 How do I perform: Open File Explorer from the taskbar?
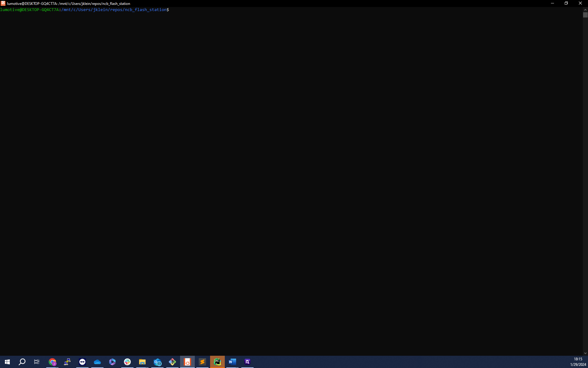click(x=142, y=362)
